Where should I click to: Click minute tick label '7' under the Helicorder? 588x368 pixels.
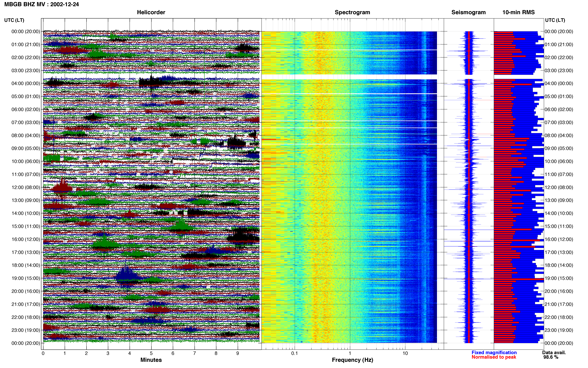(x=195, y=353)
